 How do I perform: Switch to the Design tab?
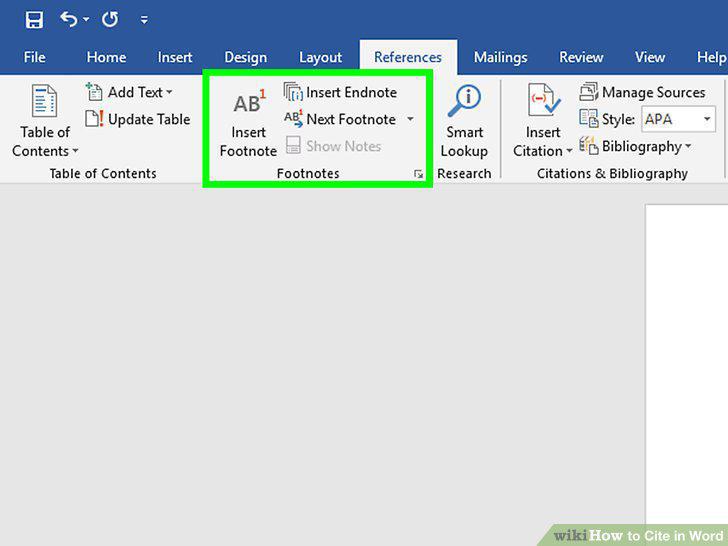[246, 57]
